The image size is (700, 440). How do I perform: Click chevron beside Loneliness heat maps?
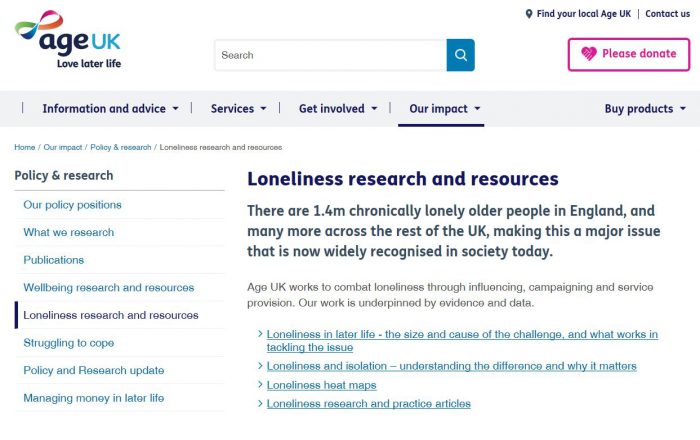pyautogui.click(x=260, y=385)
